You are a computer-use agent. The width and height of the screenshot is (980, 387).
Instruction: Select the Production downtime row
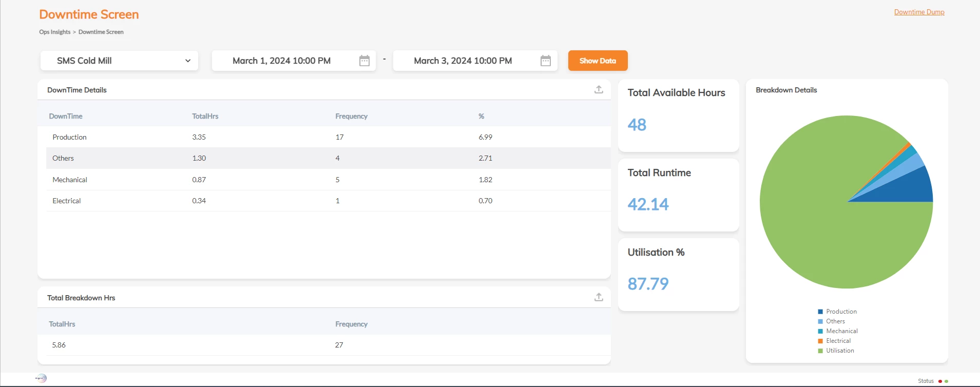pos(329,137)
